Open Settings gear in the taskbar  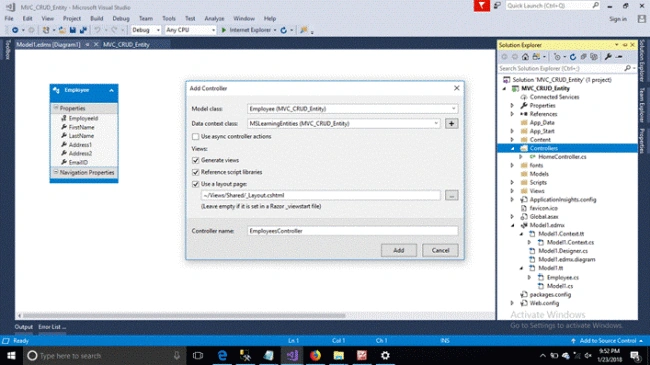tap(385, 355)
